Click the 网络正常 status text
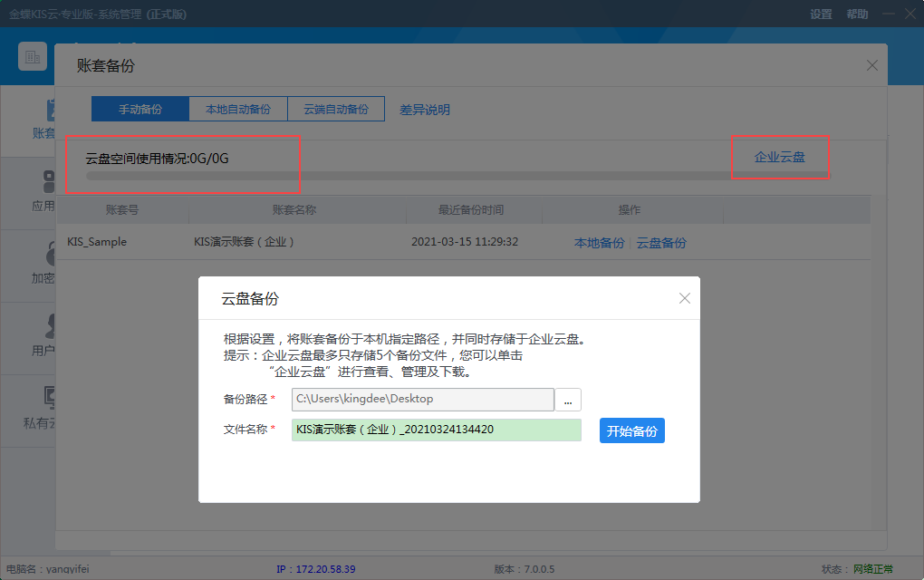This screenshot has height=580, width=924. click(873, 569)
